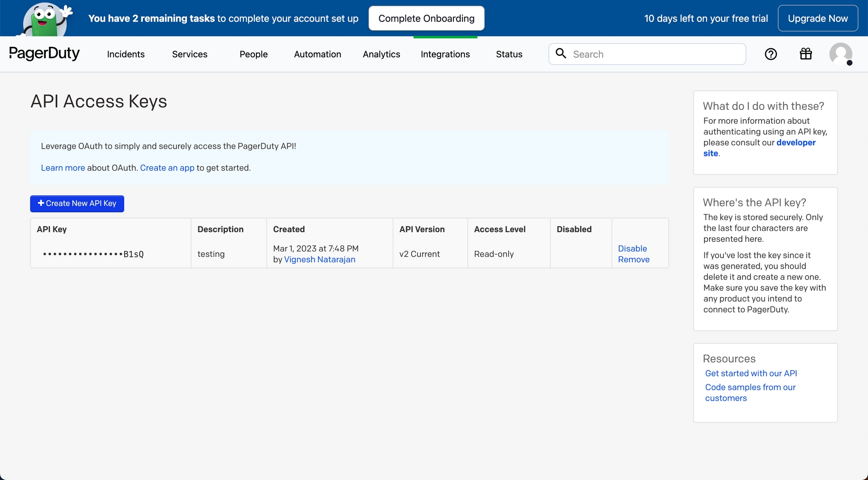Click the Create New API Key button

pyautogui.click(x=77, y=204)
